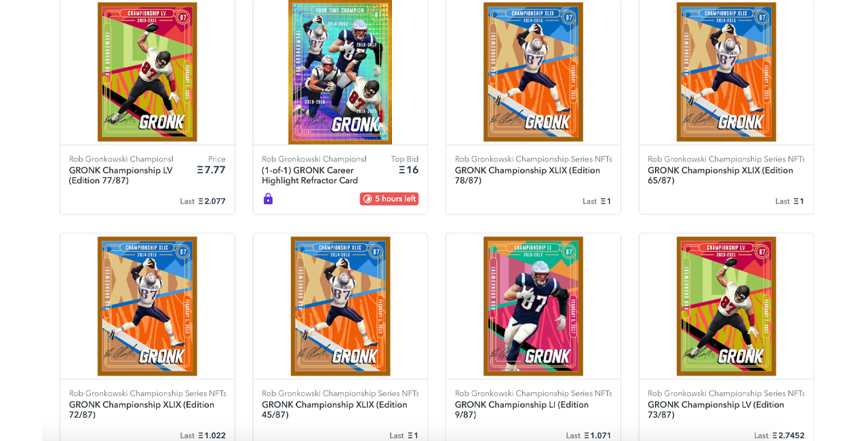Click the 5 hours left badge
The height and width of the screenshot is (441, 868).
[389, 199]
